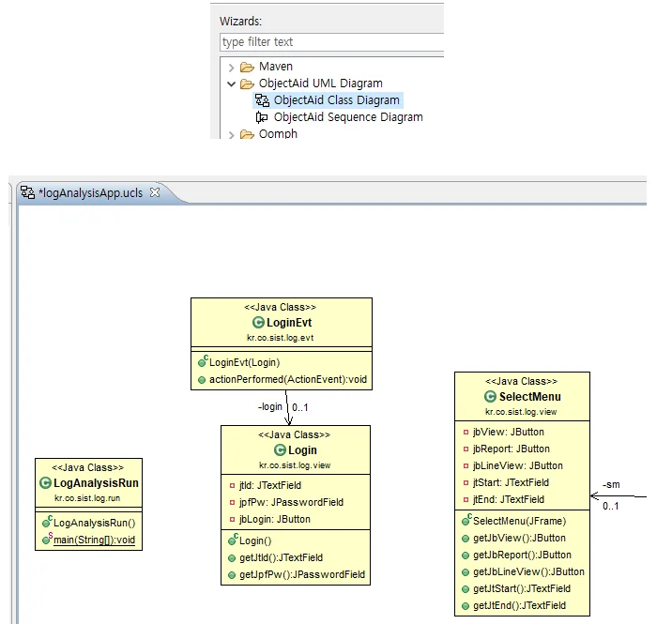Select the Maven wizard category

pyautogui.click(x=276, y=67)
